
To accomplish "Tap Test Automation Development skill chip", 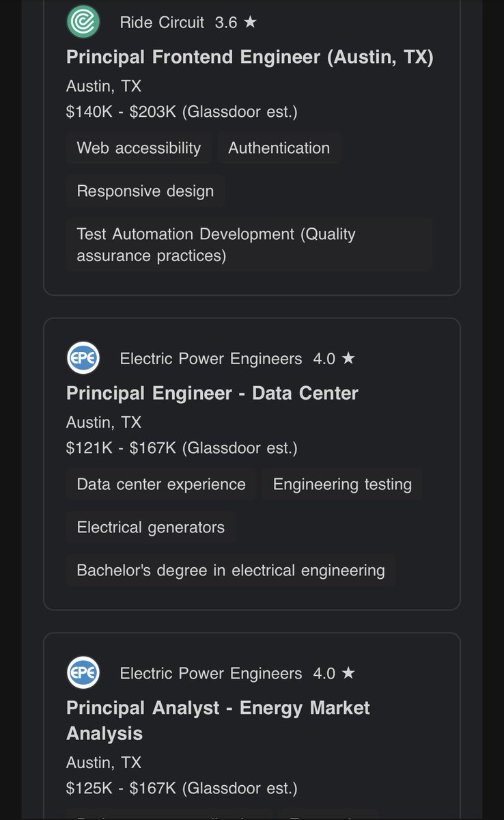I will pos(249,245).
